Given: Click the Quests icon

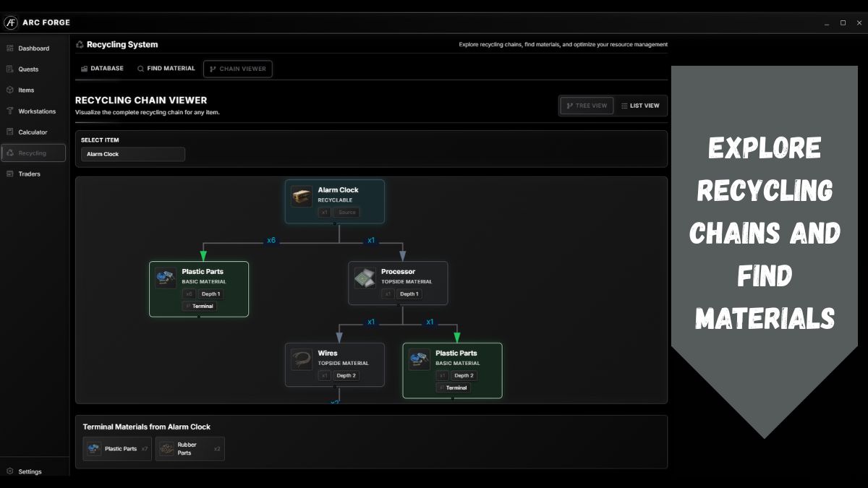Looking at the screenshot, I should click(x=10, y=69).
